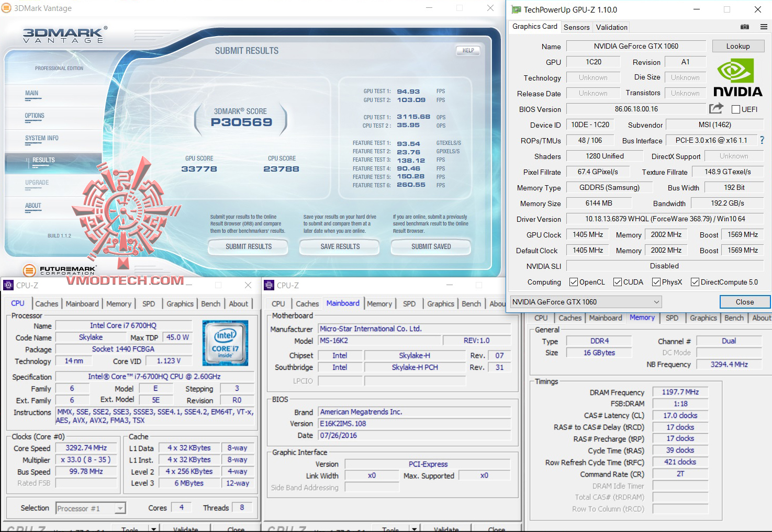Click the mainboard model MS-16K2
The image size is (772, 532).
[379, 341]
